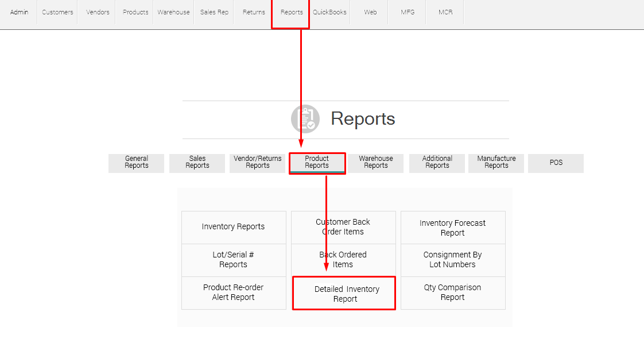Open the Admin menu
Image resolution: width=644 pixels, height=358 pixels.
(x=19, y=11)
